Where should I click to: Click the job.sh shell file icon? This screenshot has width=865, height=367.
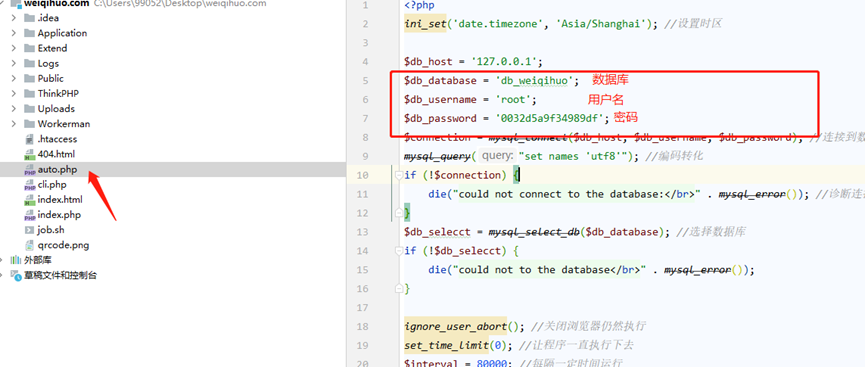pos(30,230)
